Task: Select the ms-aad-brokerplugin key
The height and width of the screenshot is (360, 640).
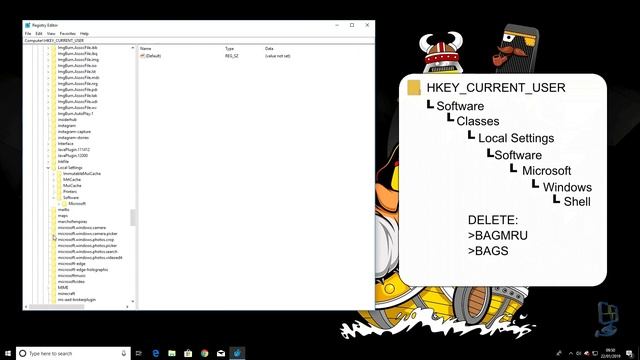Action: (x=77, y=300)
